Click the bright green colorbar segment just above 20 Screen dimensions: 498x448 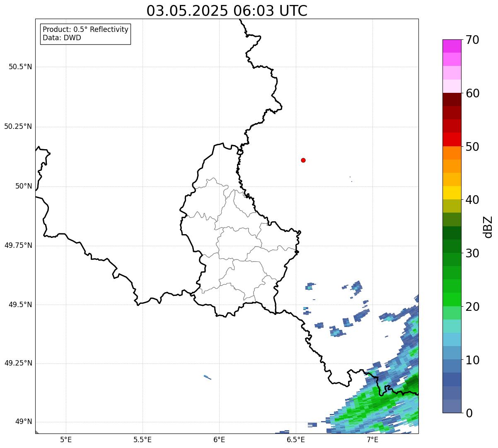pyautogui.click(x=452, y=300)
